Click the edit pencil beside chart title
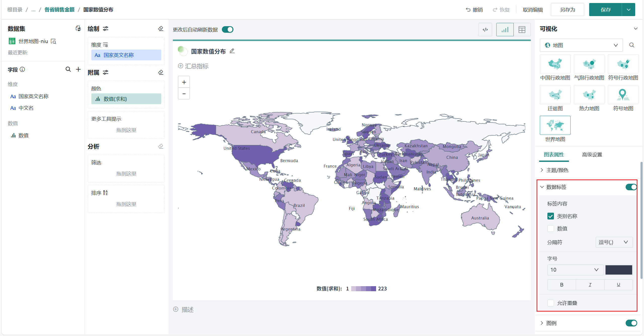The image size is (644, 336). (x=232, y=51)
